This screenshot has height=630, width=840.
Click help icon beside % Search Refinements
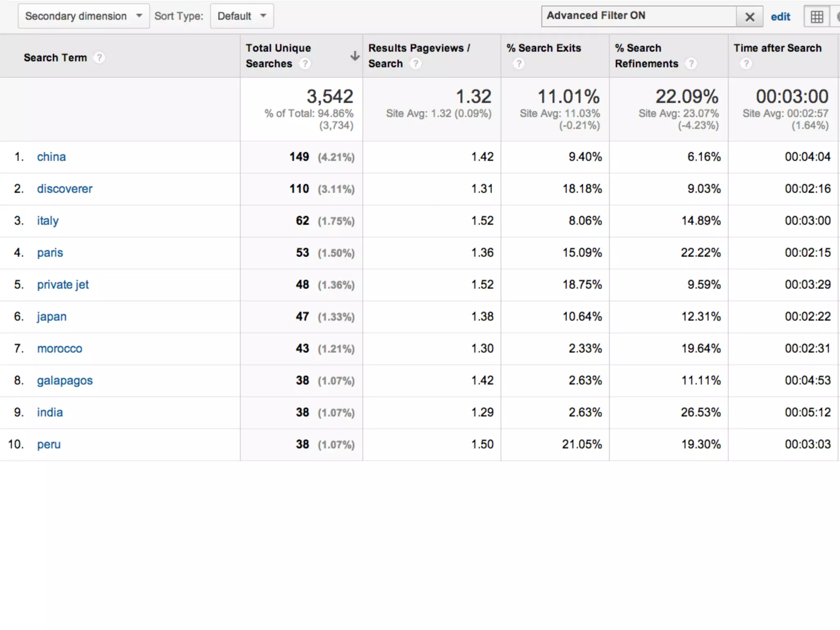pos(691,64)
